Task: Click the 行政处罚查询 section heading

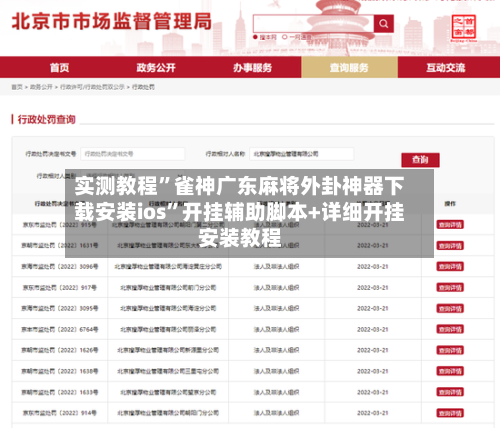Action: click(46, 119)
